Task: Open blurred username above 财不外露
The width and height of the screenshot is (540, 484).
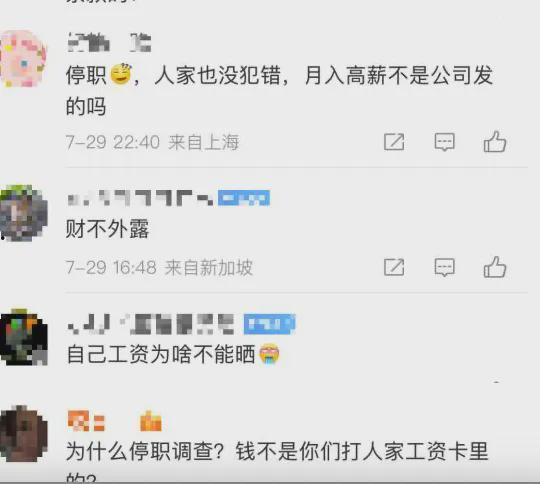Action: 140,198
